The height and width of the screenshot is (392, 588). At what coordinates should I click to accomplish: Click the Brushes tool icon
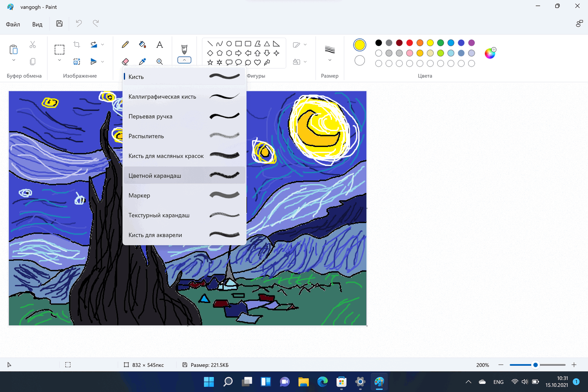pyautogui.click(x=184, y=49)
